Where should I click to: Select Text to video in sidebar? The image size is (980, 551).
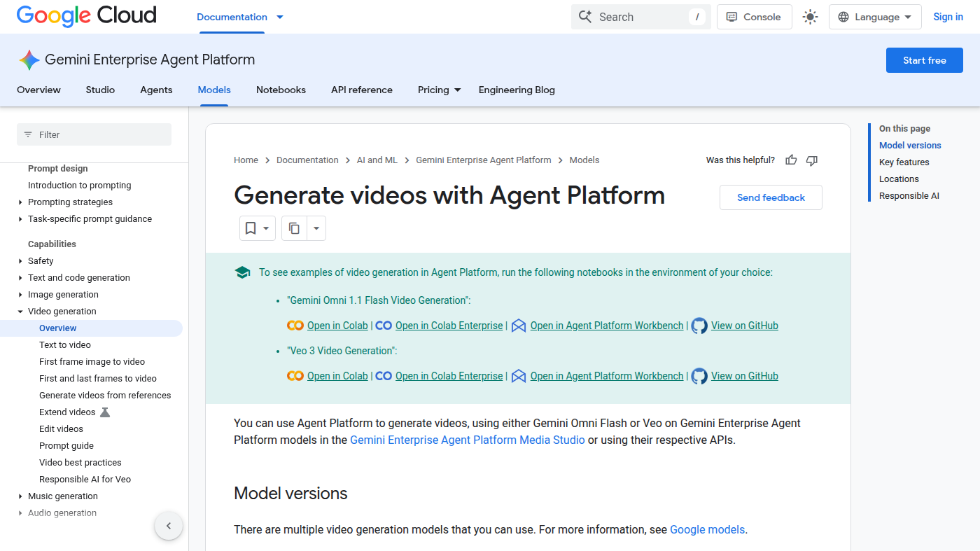pos(65,345)
